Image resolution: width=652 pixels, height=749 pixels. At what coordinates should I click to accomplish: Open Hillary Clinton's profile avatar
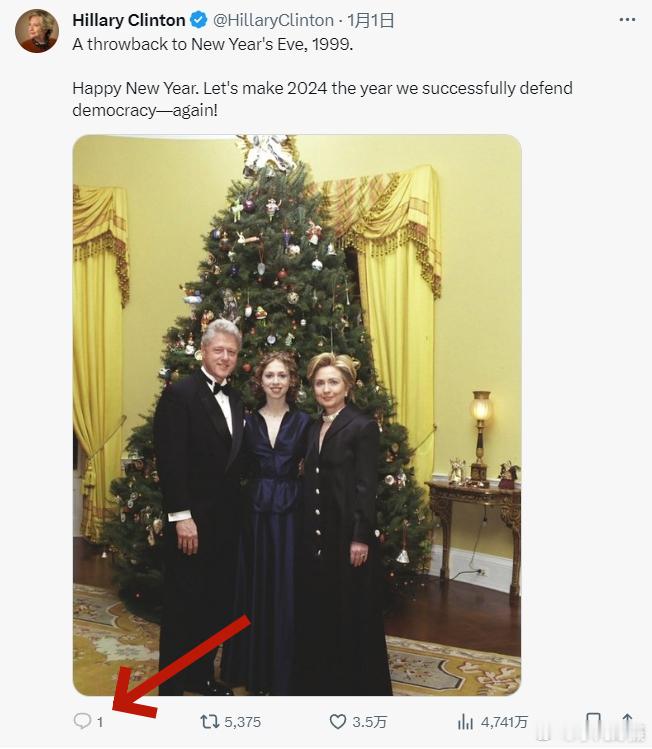(37, 31)
